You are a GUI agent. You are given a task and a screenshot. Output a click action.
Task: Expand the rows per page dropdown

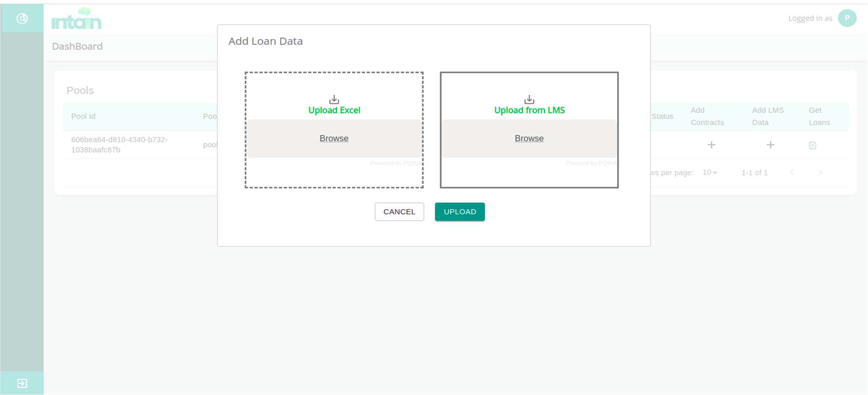pos(710,173)
